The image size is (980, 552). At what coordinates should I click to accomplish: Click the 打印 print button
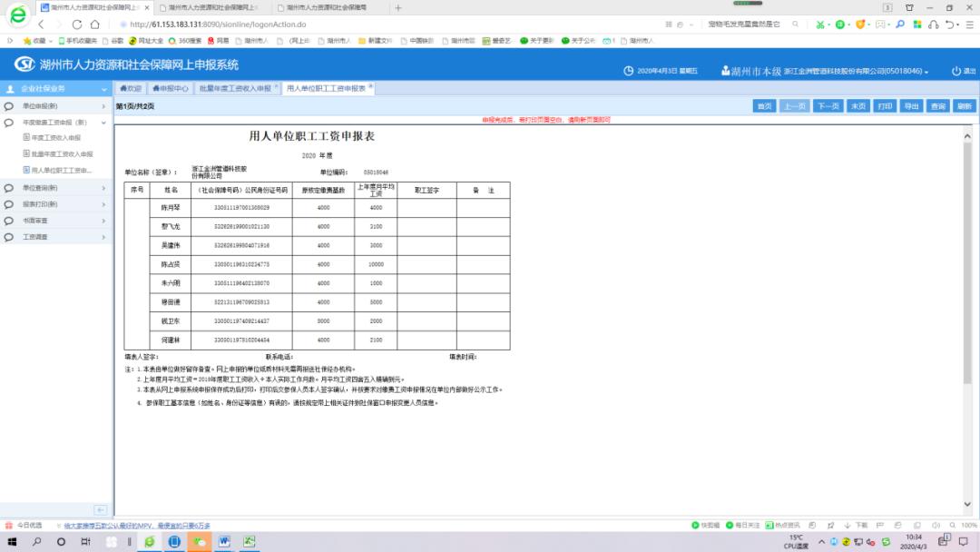point(885,106)
